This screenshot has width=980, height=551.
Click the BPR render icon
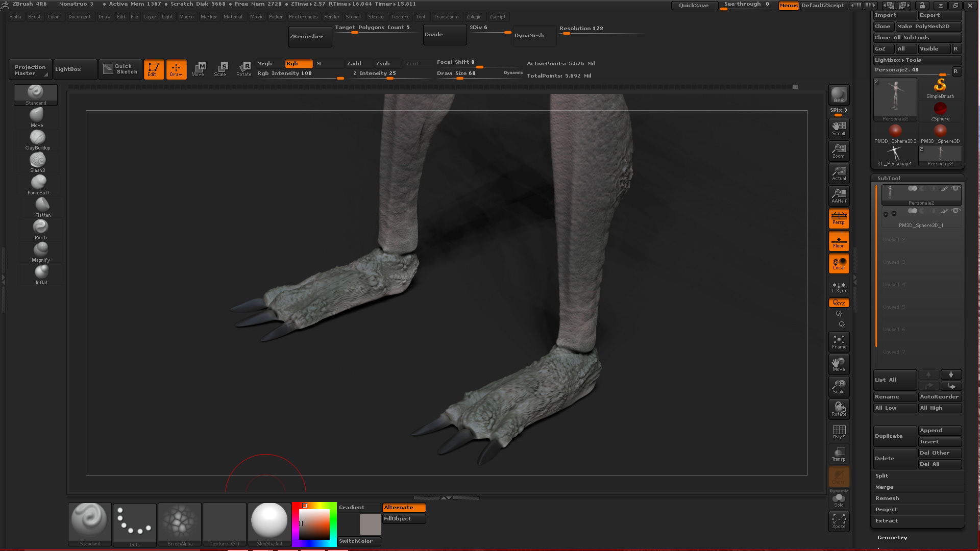[839, 95]
